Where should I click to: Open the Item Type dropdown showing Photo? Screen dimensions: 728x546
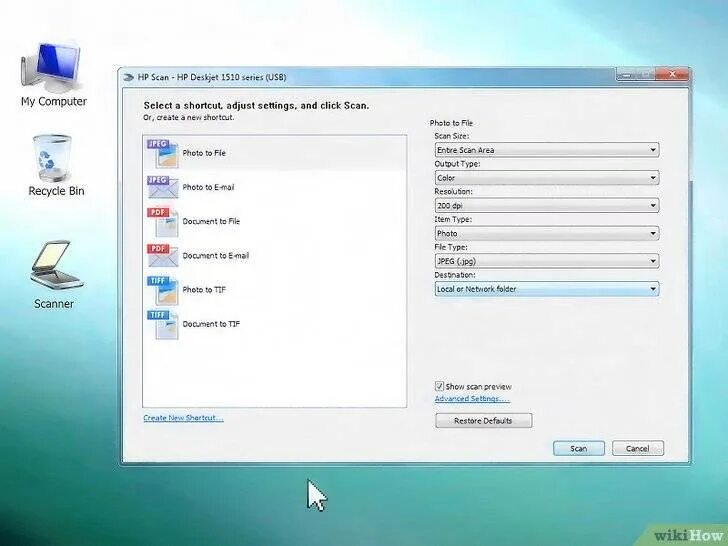point(546,233)
